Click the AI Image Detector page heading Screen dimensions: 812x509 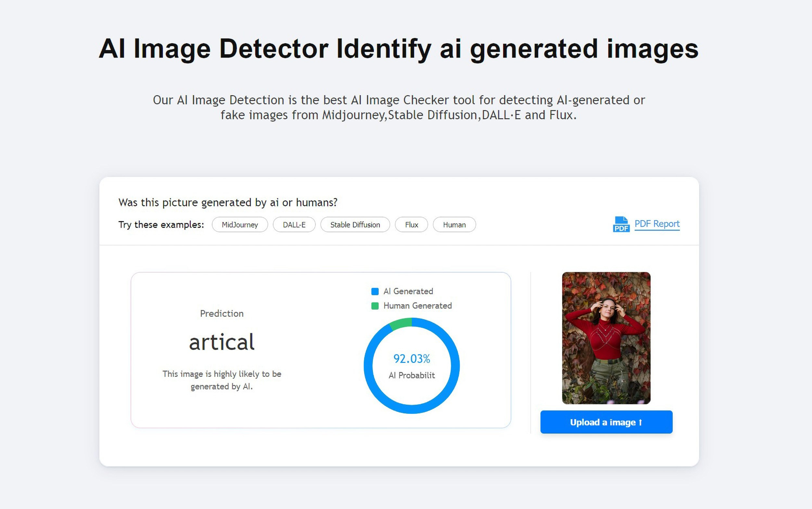pyautogui.click(x=399, y=49)
